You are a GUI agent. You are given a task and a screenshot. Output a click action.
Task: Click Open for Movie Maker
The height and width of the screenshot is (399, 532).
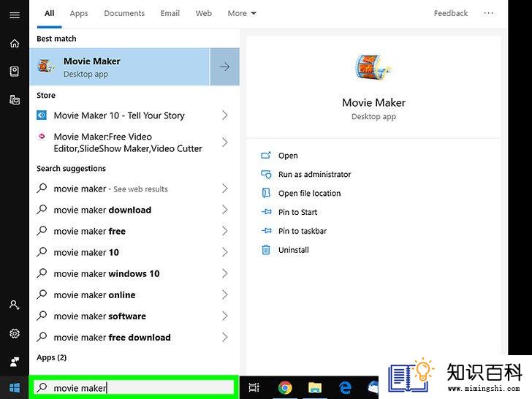point(288,156)
